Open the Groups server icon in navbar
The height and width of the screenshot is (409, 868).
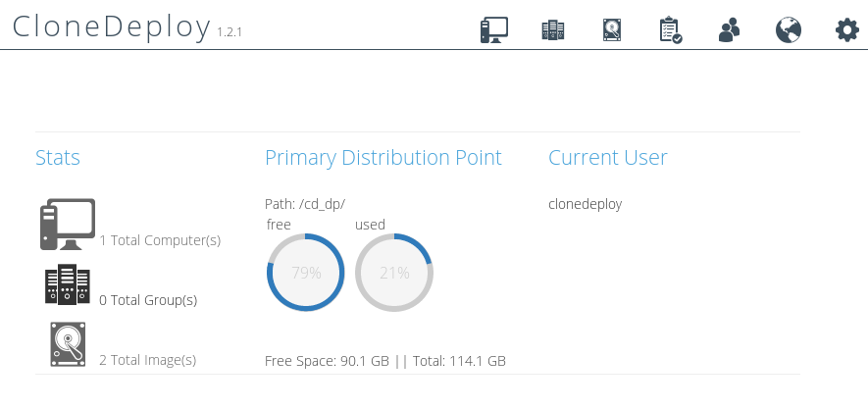[x=553, y=30]
